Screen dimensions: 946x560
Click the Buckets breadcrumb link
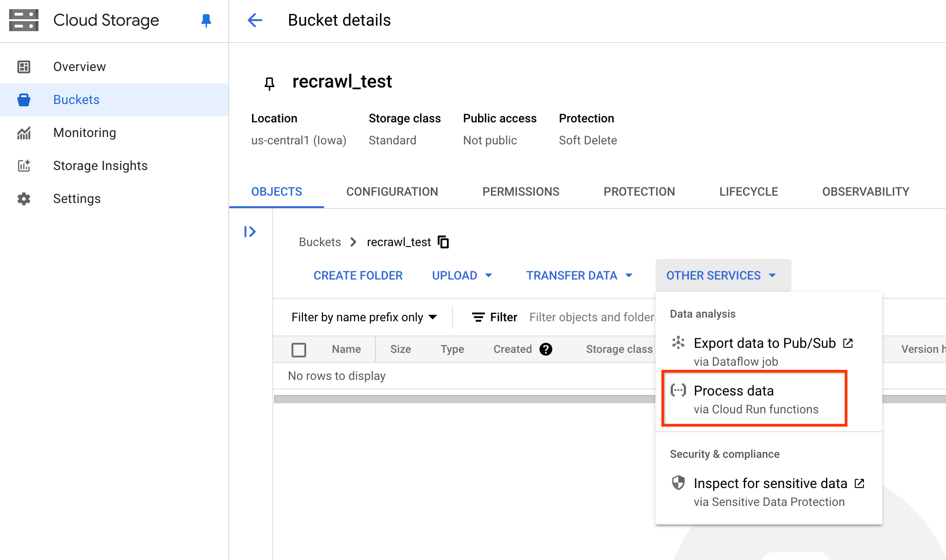point(320,242)
